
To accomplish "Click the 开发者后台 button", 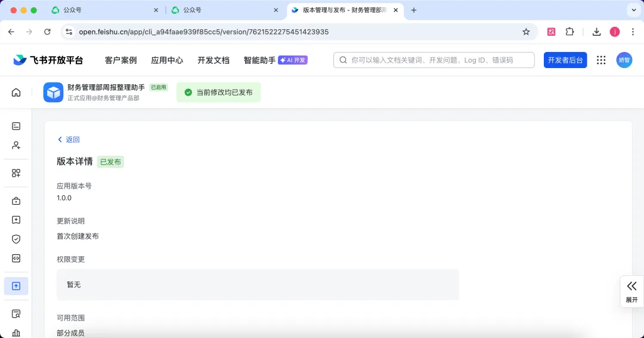I will (565, 60).
